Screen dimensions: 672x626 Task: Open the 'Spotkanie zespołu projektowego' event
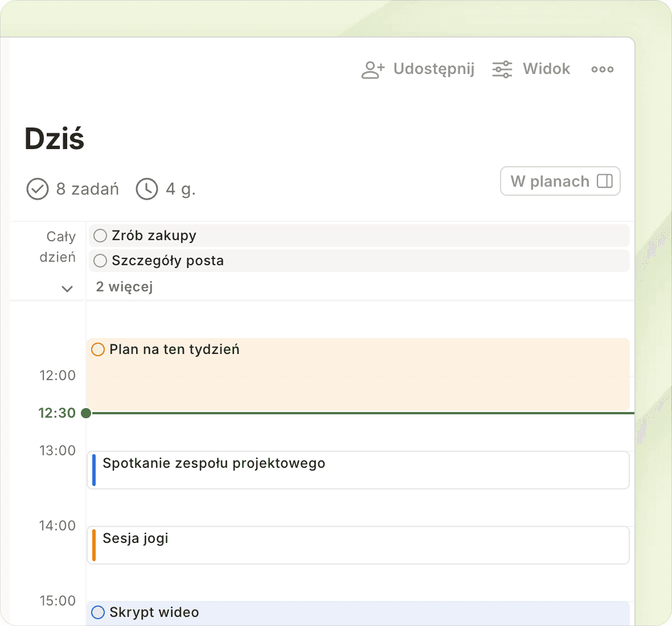pos(359,470)
